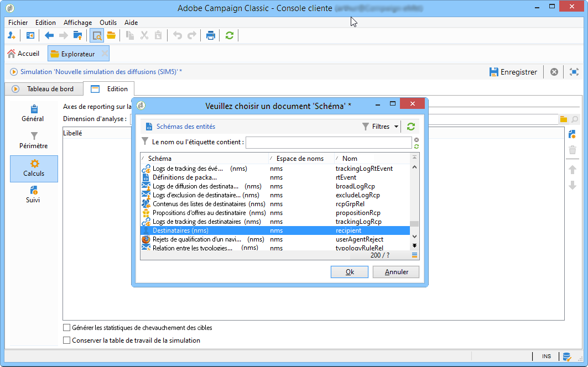Open the Calculs section

34,169
